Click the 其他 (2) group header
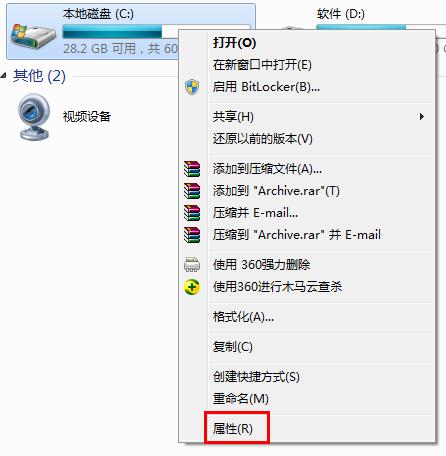446x456 pixels. tap(39, 76)
